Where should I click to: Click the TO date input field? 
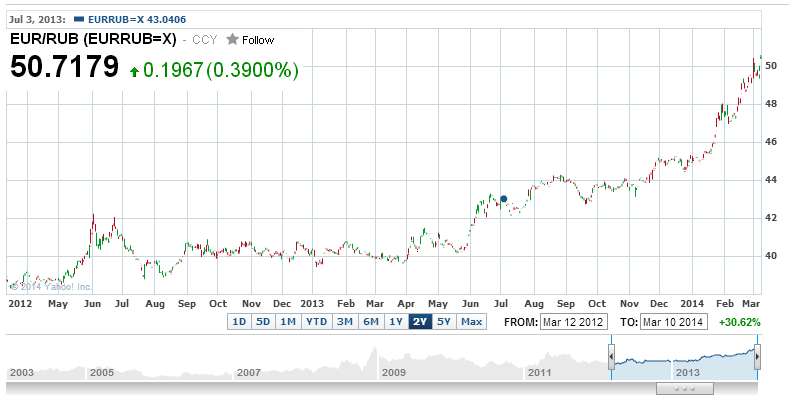(674, 322)
